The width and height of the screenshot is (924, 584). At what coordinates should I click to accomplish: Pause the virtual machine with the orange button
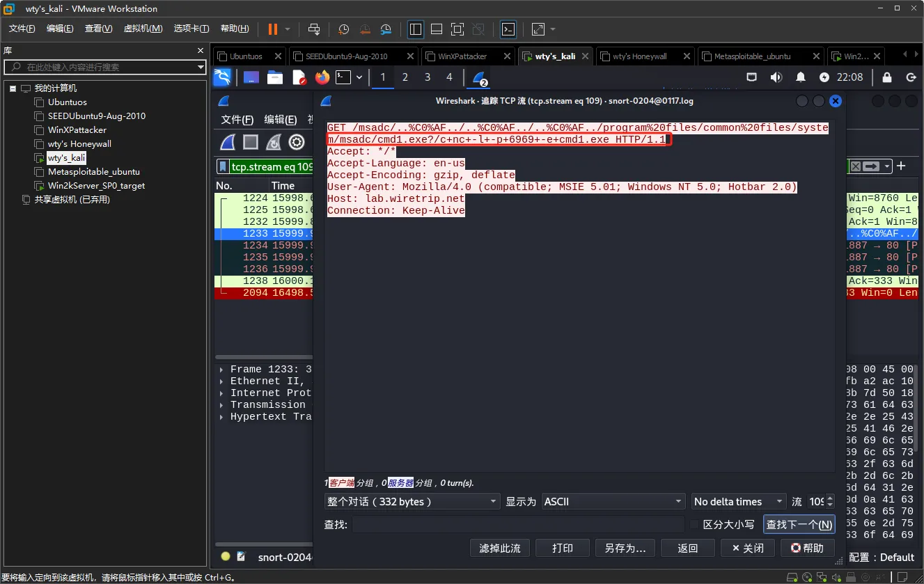click(272, 29)
